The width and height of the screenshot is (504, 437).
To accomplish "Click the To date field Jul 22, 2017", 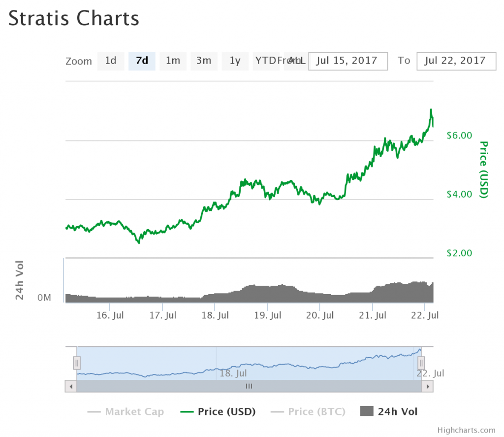I will coord(456,61).
